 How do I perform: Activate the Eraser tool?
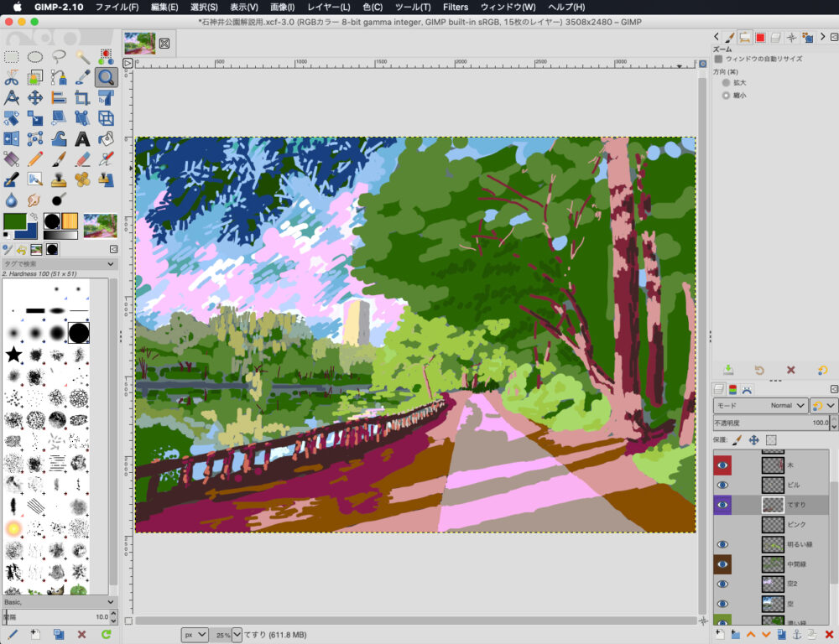(x=82, y=159)
